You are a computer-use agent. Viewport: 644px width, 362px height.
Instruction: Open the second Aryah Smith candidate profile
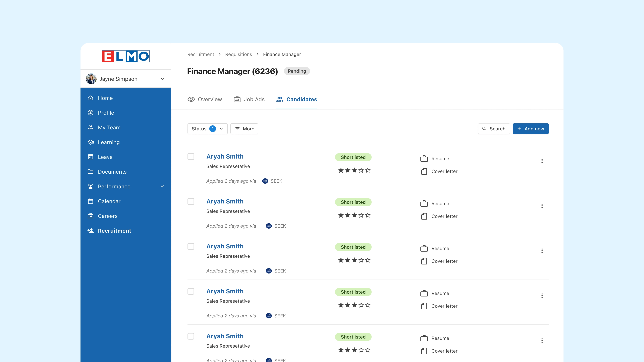[x=225, y=201]
